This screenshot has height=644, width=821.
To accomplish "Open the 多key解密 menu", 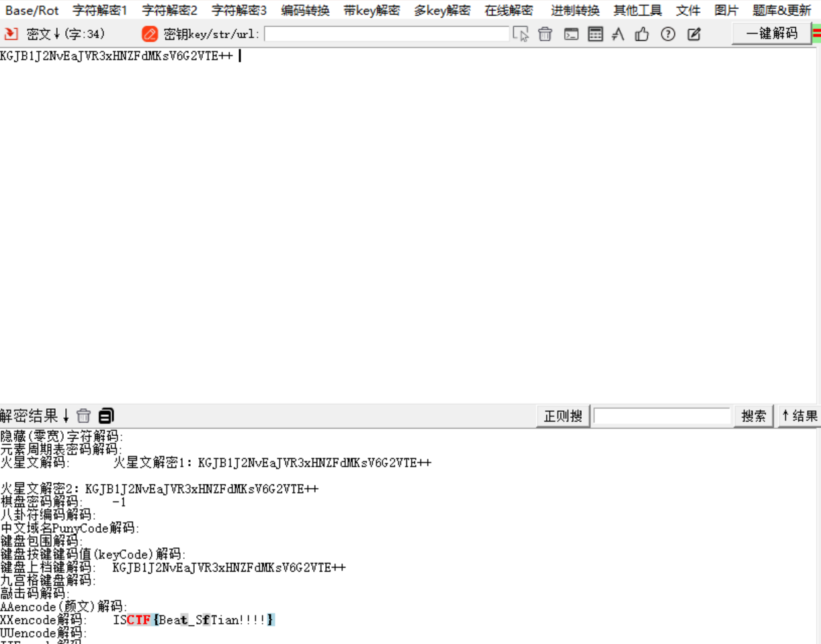I will pyautogui.click(x=442, y=11).
